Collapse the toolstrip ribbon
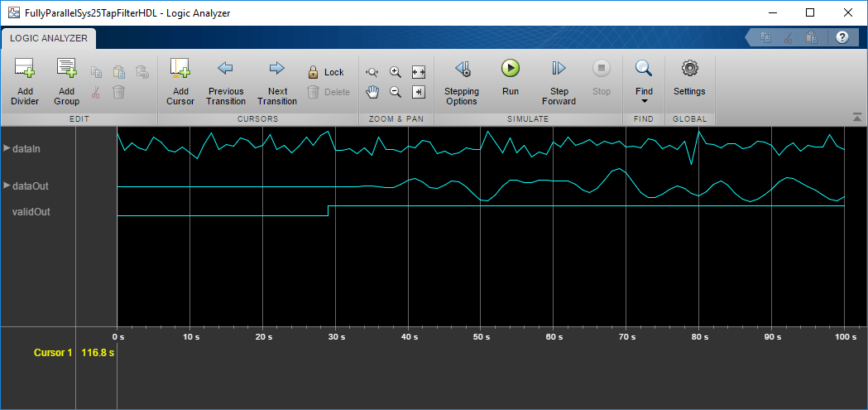The image size is (868, 410). coord(857,117)
